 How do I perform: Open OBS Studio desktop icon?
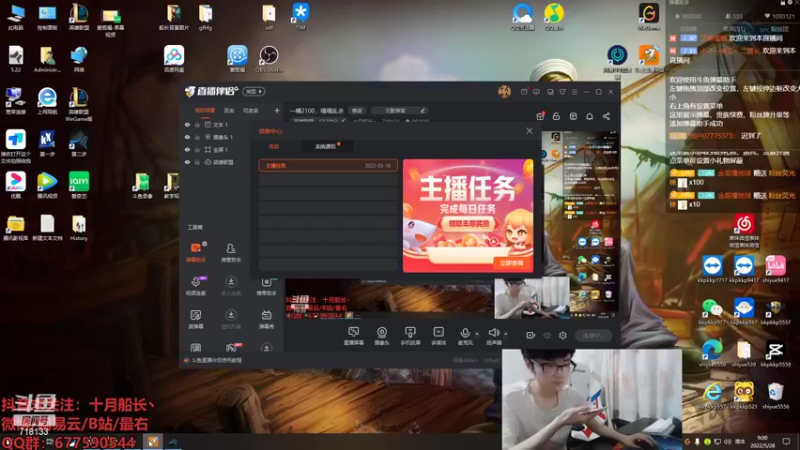click(x=269, y=59)
